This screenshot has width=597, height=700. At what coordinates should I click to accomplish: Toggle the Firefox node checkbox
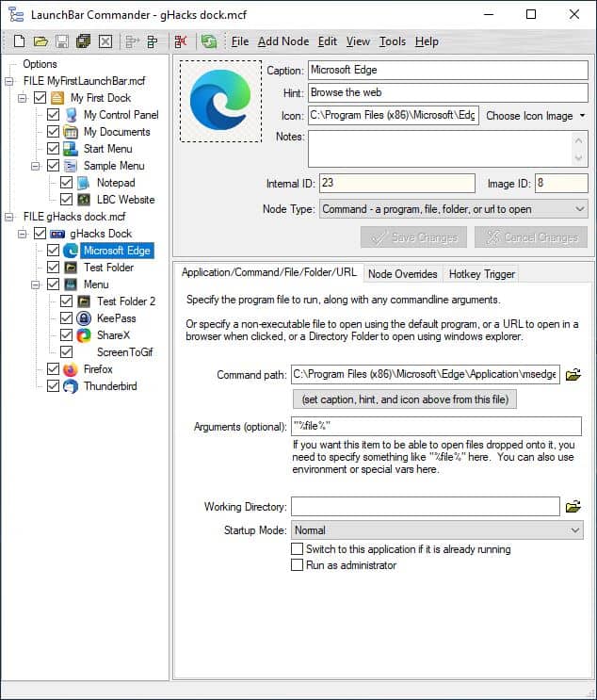tap(53, 369)
